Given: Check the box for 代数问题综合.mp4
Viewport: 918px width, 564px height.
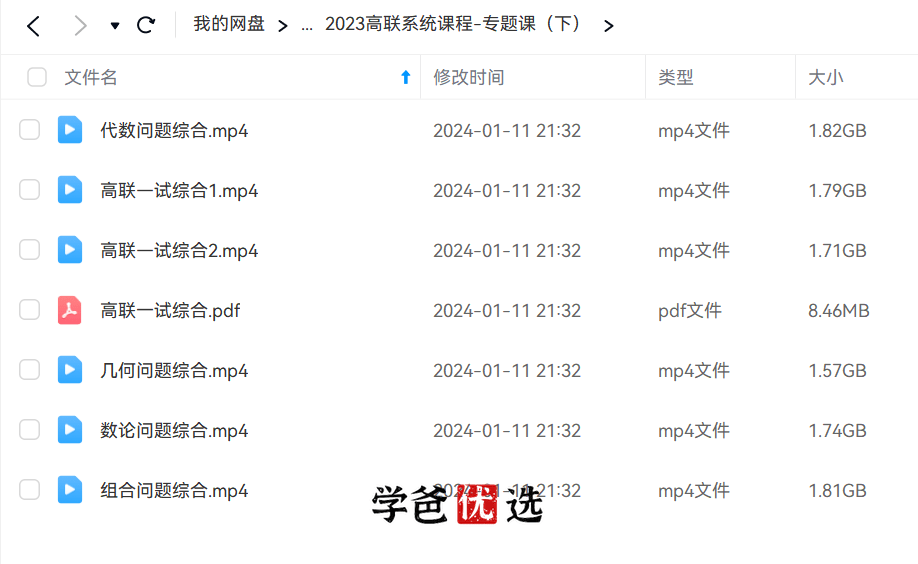Looking at the screenshot, I should point(29,130).
